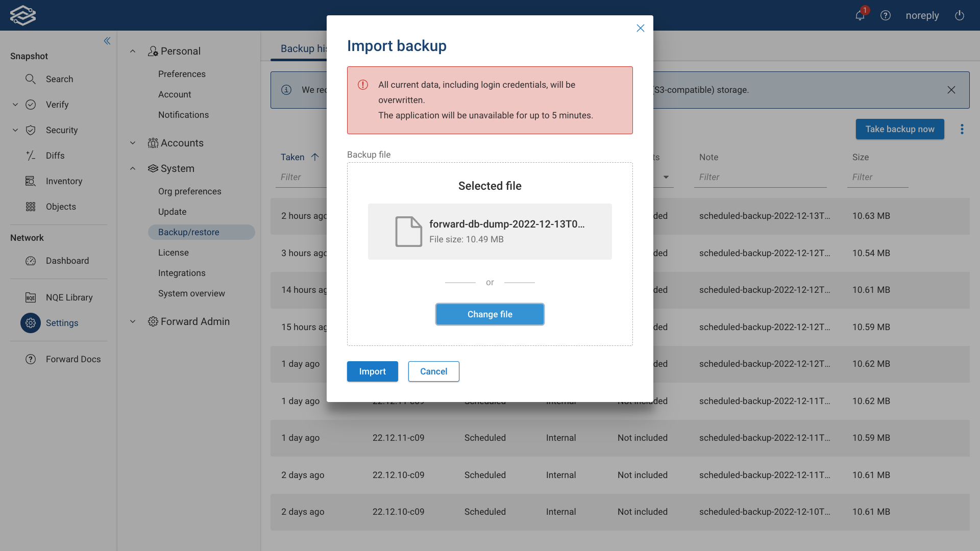Image resolution: width=980 pixels, height=551 pixels.
Task: Open the NQE Library
Action: pyautogui.click(x=69, y=297)
